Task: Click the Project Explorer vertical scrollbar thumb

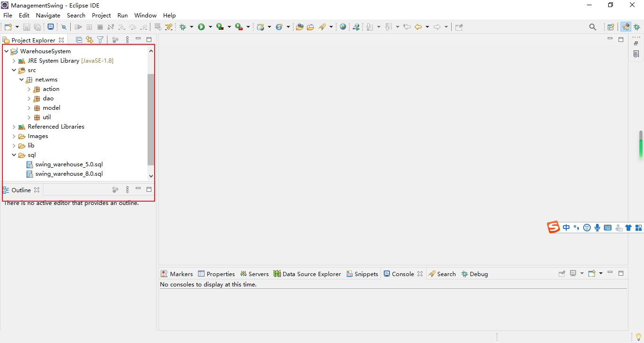Action: point(151,120)
